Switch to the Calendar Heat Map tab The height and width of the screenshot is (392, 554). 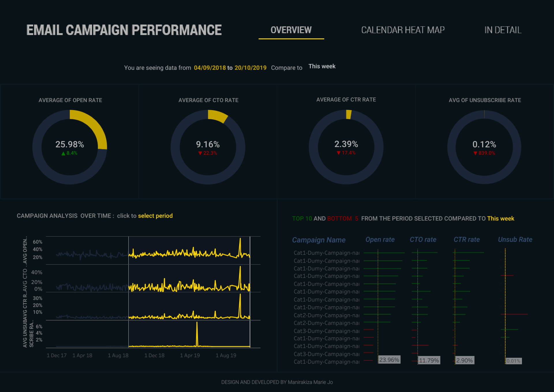coord(403,30)
